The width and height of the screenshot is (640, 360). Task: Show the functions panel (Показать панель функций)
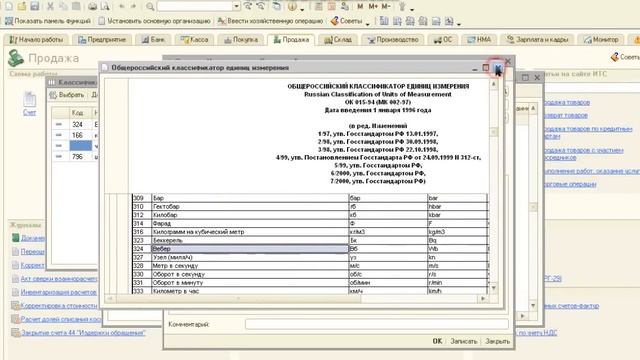(47, 21)
